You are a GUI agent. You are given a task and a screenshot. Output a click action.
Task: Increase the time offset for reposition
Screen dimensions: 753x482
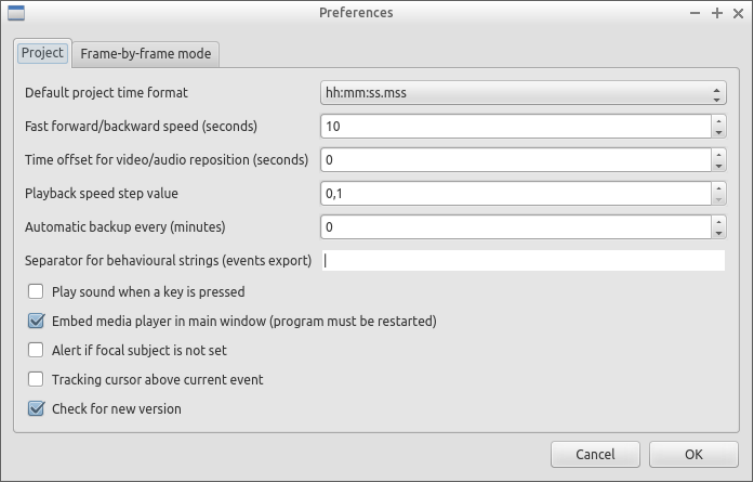718,155
